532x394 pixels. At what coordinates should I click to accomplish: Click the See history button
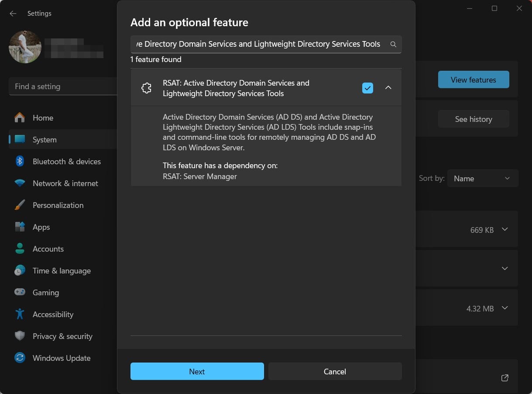pyautogui.click(x=474, y=119)
